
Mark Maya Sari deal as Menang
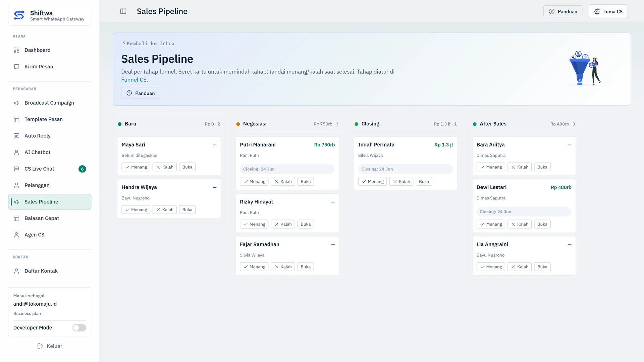[136, 167]
